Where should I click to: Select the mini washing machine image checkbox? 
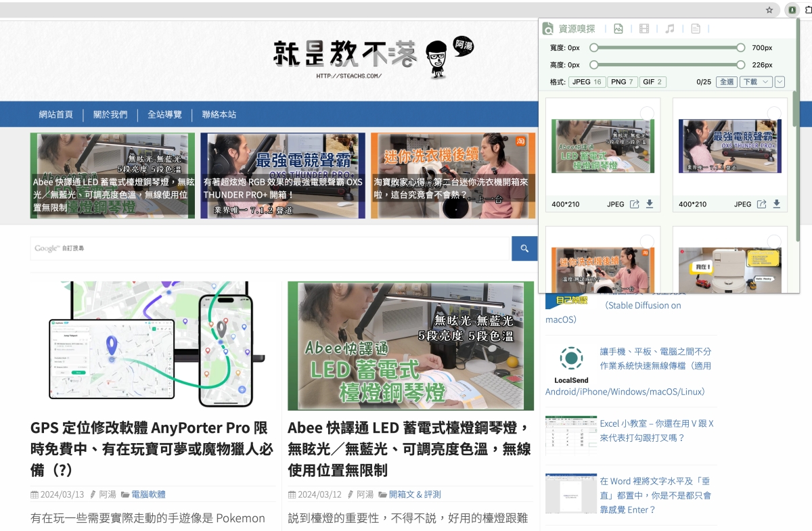[647, 241]
